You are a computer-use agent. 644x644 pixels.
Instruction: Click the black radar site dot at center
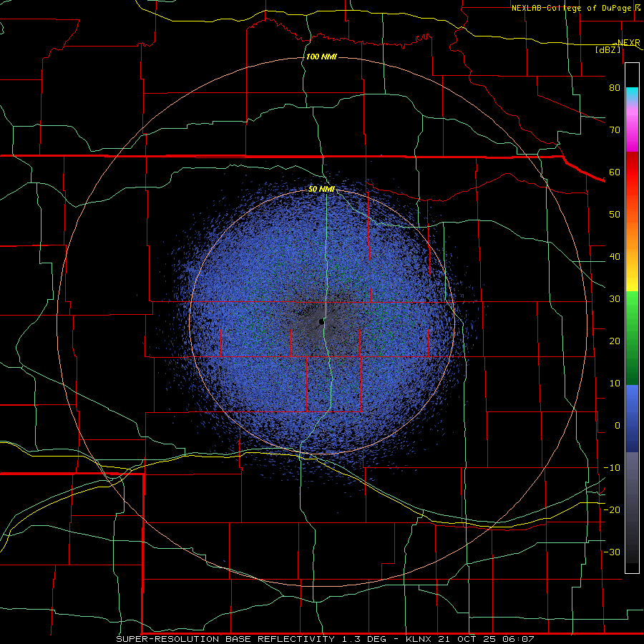coord(321,322)
